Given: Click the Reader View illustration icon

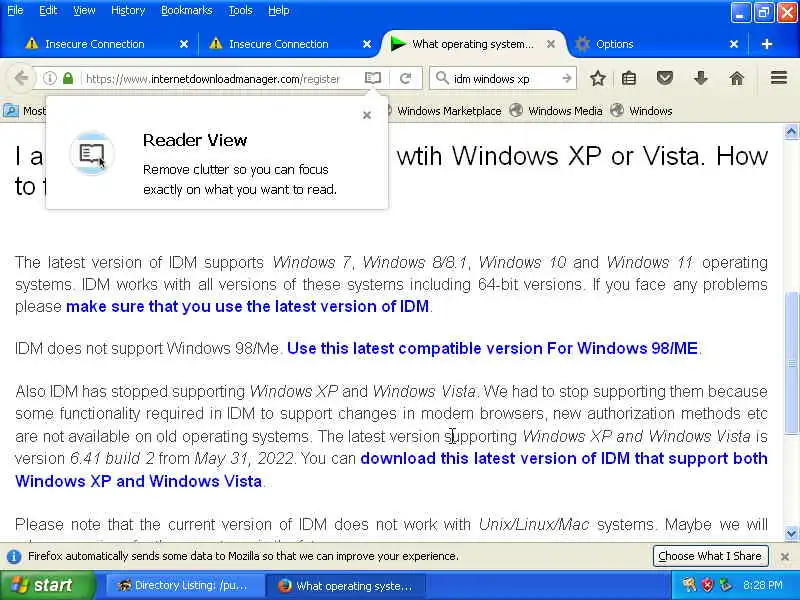Looking at the screenshot, I should pyautogui.click(x=92, y=153).
